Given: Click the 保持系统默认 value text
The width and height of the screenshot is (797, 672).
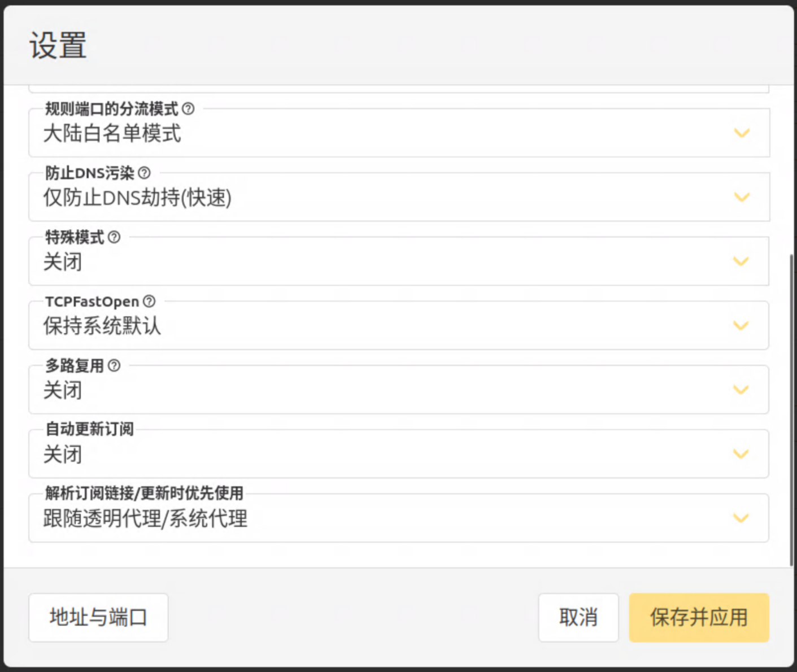Looking at the screenshot, I should (102, 326).
